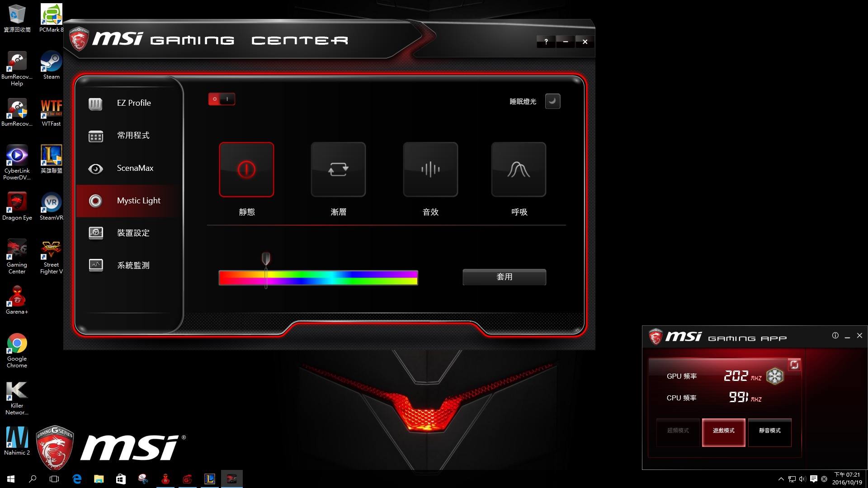This screenshot has width=868, height=488.
Task: Click the network icon in system tray
Action: pos(792,479)
